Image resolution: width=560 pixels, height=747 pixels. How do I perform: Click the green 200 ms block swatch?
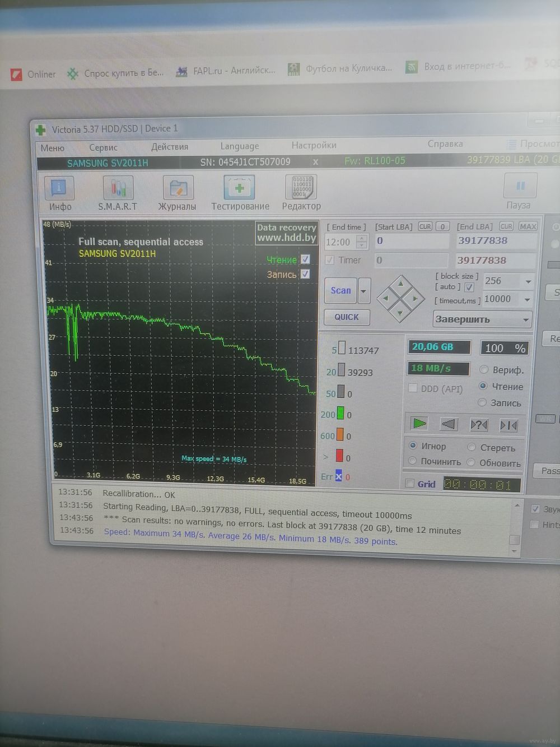(340, 414)
